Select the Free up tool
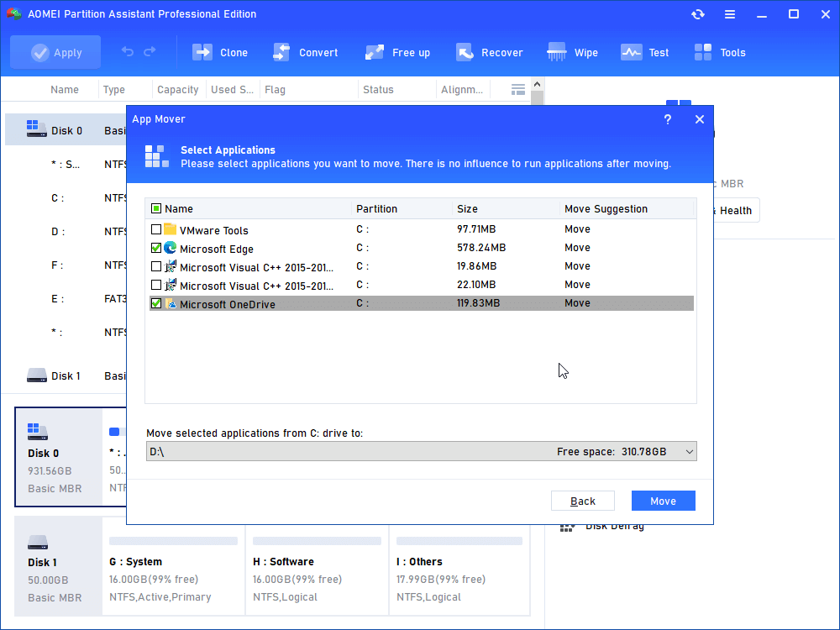This screenshot has width=840, height=630. pyautogui.click(x=375, y=52)
